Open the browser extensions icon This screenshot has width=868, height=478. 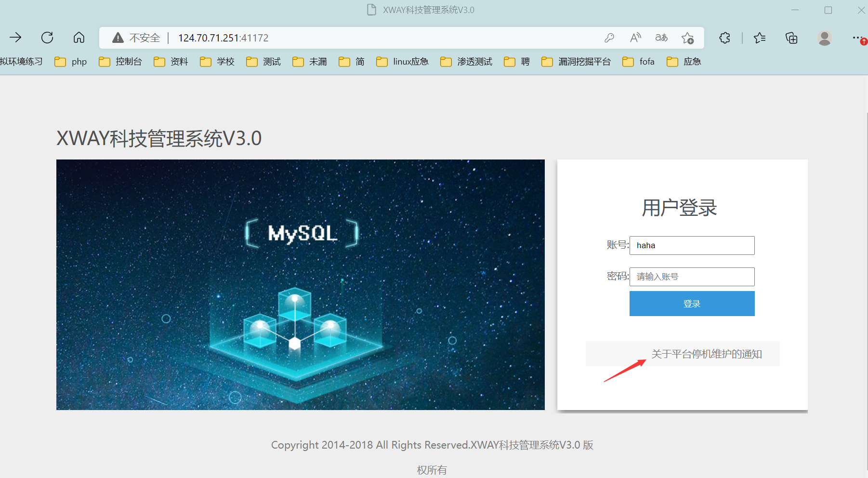(725, 38)
